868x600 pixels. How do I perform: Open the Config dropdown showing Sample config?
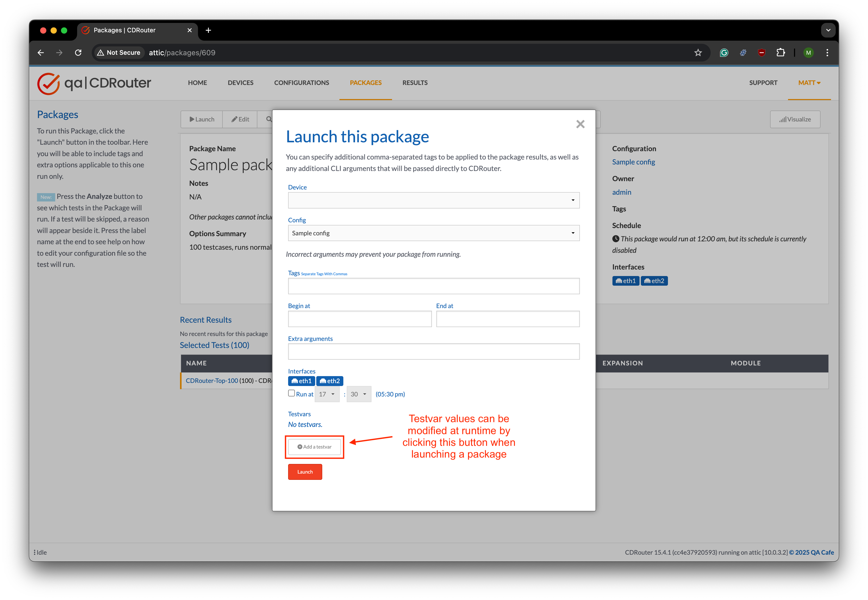pyautogui.click(x=434, y=233)
